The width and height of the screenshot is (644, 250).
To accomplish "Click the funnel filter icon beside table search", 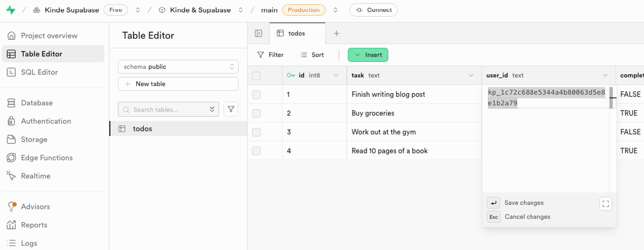I will 231,109.
